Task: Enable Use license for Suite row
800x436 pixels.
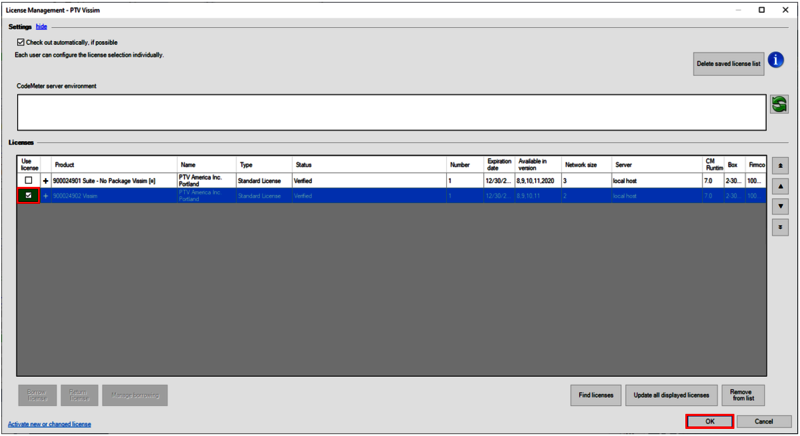Action: 28,181
